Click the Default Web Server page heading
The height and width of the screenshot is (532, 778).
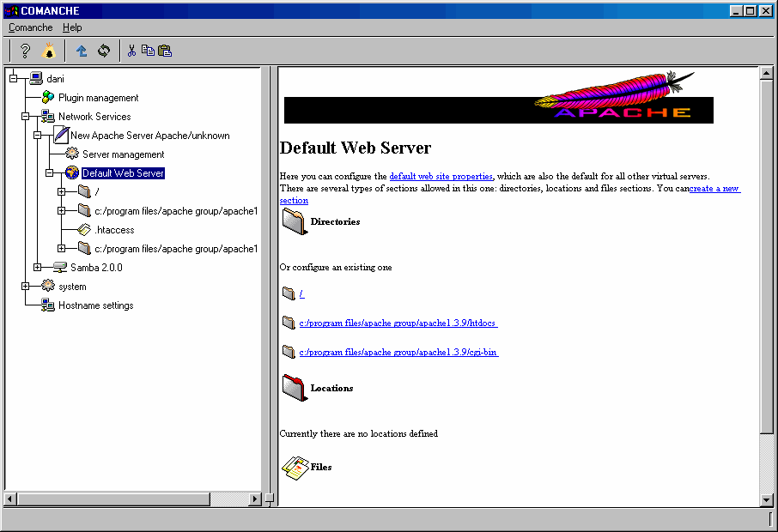click(x=356, y=148)
